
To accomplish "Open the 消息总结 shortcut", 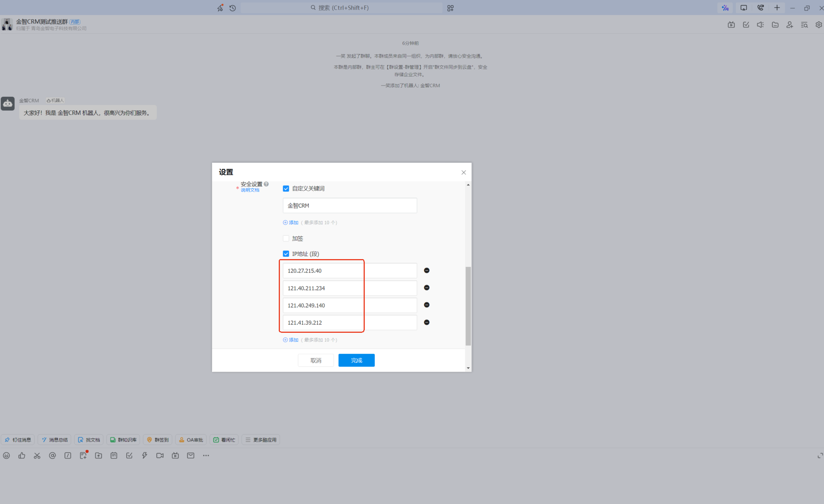I will pos(55,440).
